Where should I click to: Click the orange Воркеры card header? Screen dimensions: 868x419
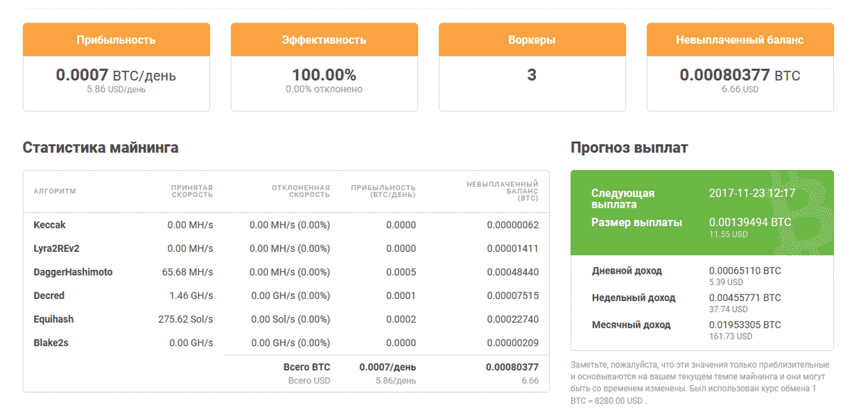click(x=532, y=40)
